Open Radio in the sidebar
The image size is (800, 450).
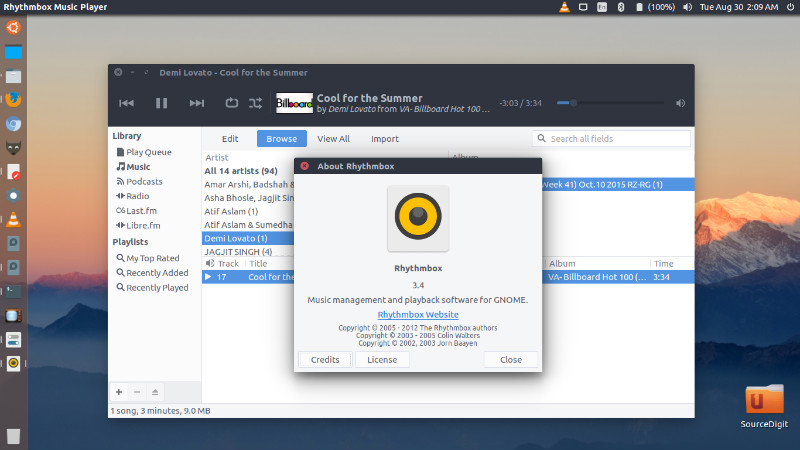tap(133, 196)
